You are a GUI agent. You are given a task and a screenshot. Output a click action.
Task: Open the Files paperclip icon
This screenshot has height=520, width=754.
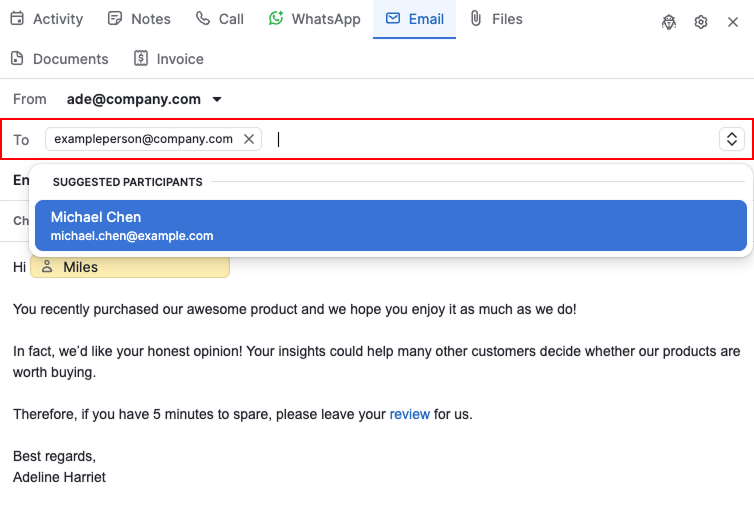coord(476,18)
